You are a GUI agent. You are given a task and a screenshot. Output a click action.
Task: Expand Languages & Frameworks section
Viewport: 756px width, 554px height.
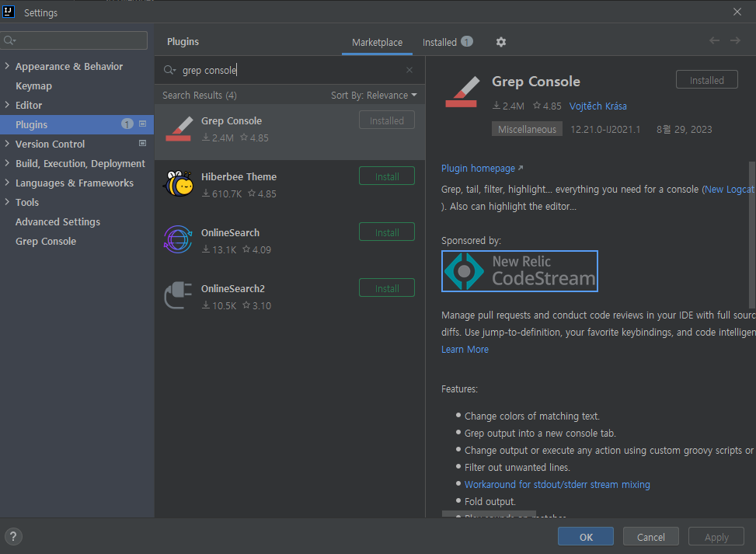point(7,183)
